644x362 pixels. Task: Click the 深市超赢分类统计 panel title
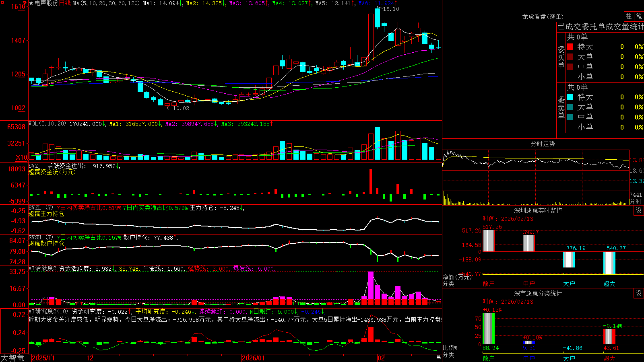[x=538, y=293]
